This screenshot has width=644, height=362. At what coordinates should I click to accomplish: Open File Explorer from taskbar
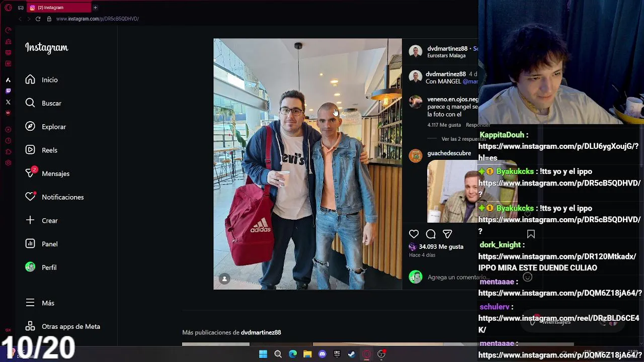click(x=307, y=354)
